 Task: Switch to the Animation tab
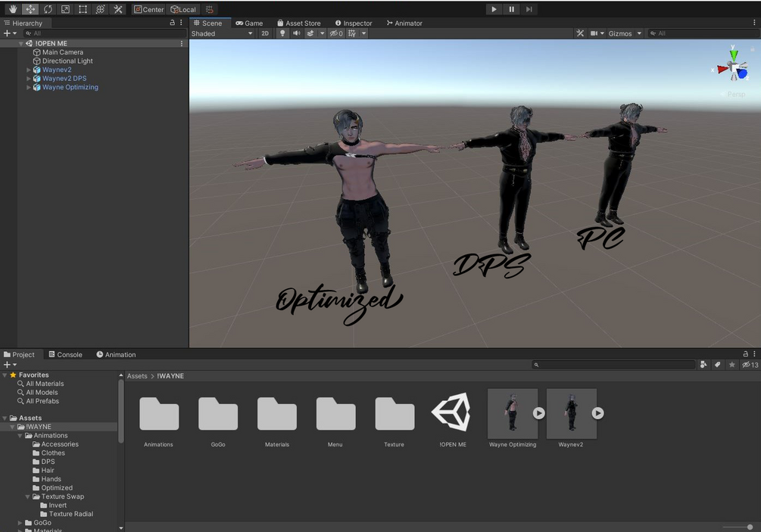coord(116,354)
